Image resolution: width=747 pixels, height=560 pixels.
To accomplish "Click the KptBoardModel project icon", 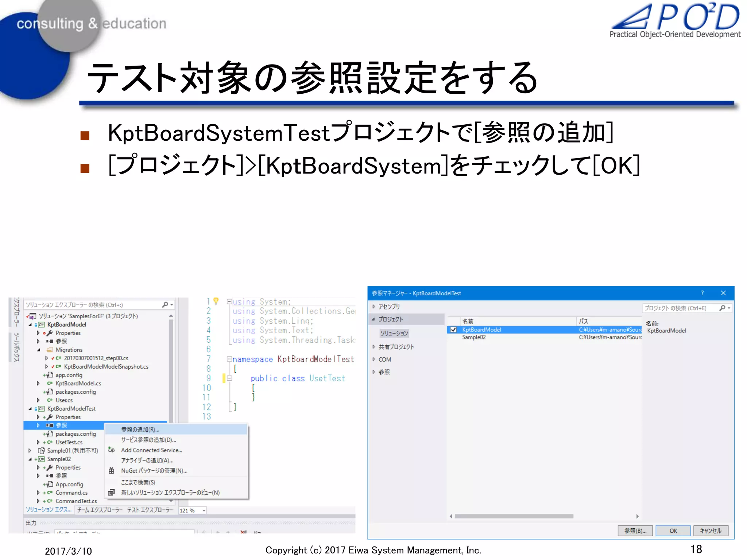I will [x=41, y=324].
